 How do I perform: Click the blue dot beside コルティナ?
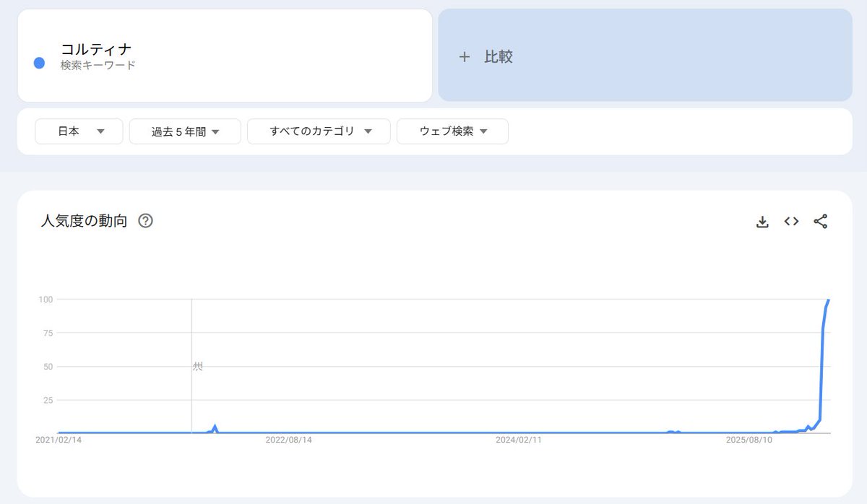click(40, 63)
